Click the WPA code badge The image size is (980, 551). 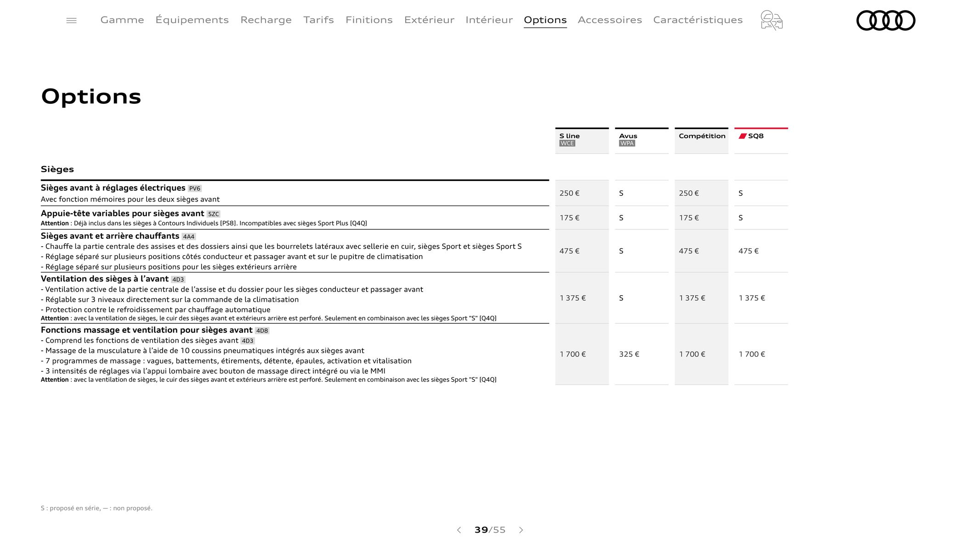coord(627,143)
